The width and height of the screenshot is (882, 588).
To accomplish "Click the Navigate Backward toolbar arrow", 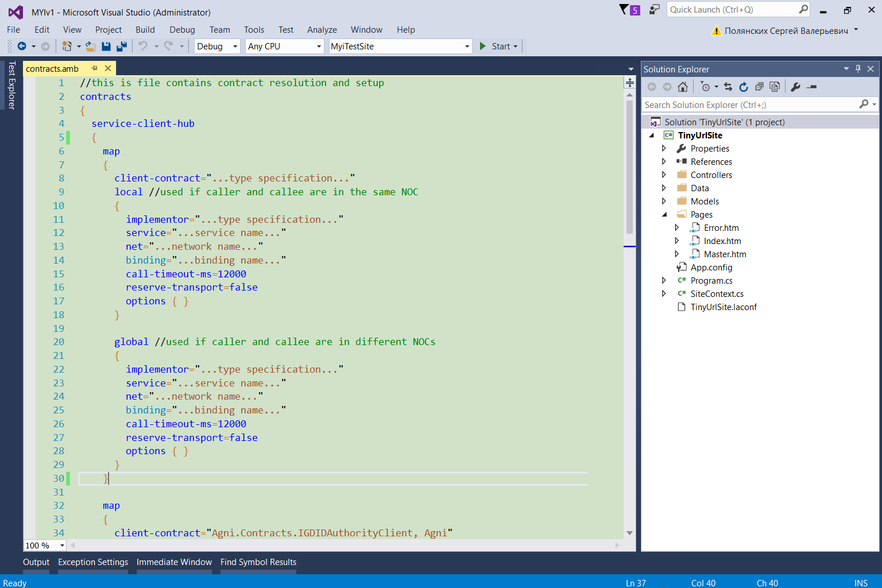I will pos(22,46).
